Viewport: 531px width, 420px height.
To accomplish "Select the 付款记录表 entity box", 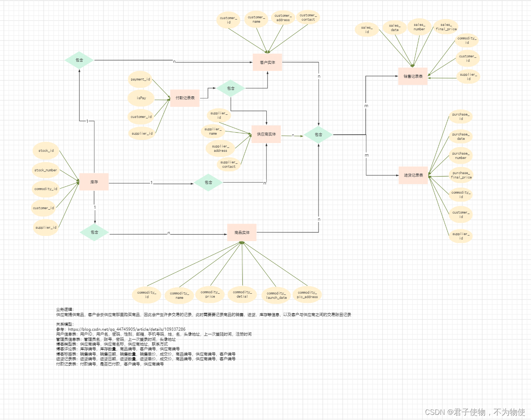I will (185, 98).
